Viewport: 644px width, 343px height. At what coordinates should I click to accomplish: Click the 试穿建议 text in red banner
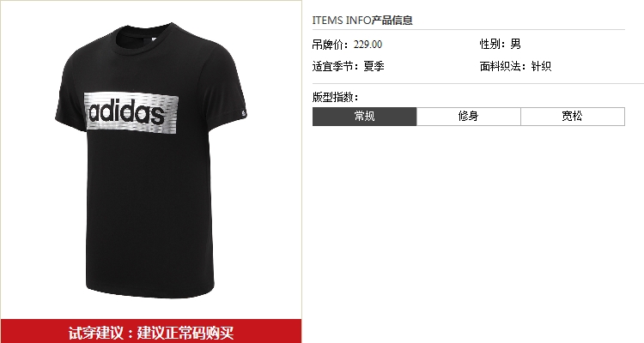94,333
